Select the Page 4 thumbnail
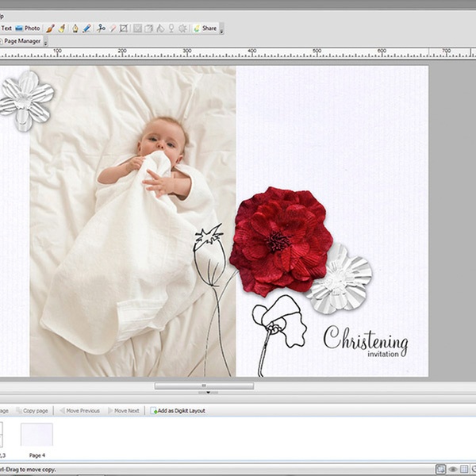476x476 pixels. pyautogui.click(x=36, y=436)
